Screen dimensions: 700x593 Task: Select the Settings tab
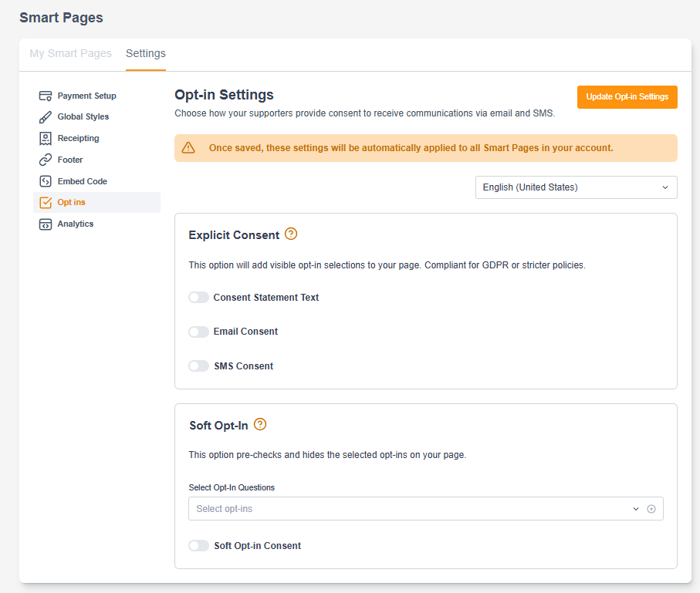pos(145,53)
